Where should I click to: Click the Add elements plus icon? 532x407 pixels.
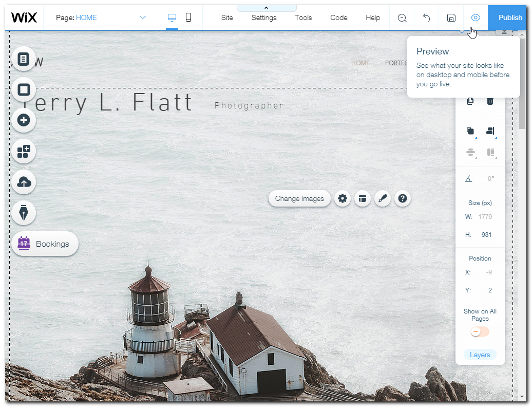(x=24, y=120)
